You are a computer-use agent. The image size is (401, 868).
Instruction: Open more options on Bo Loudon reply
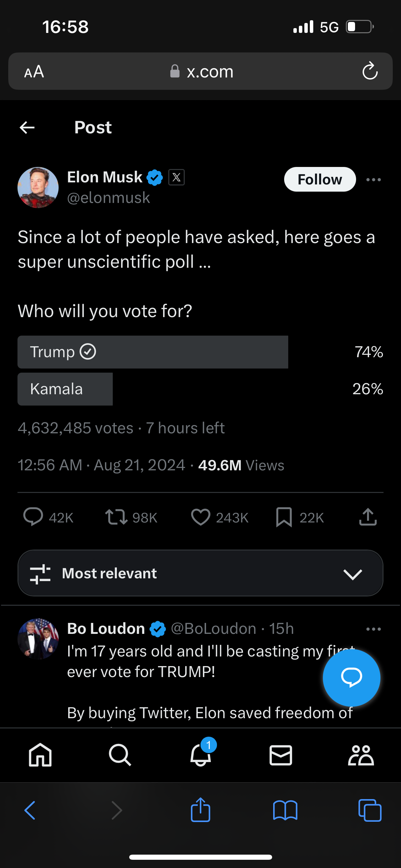coord(373,629)
